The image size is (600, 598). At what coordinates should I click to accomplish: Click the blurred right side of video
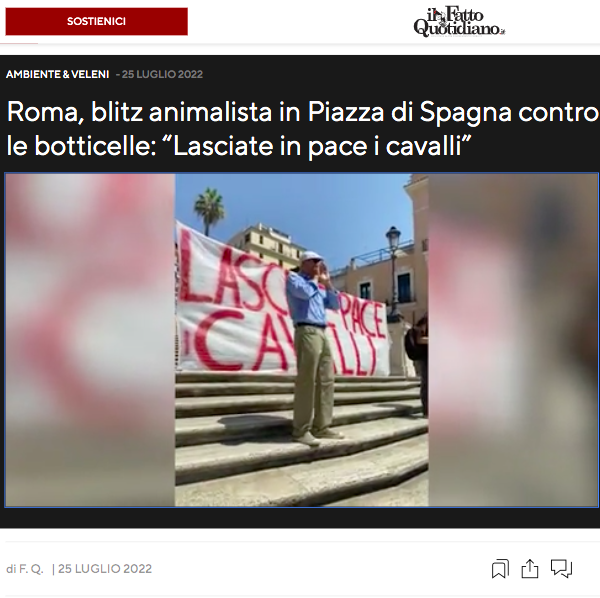(513, 340)
